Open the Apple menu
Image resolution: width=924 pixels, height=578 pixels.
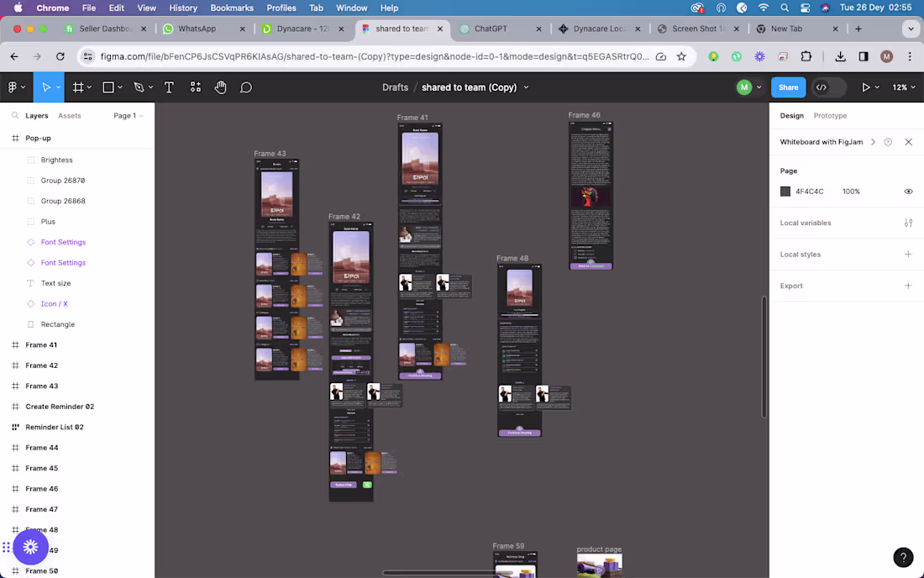pyautogui.click(x=18, y=8)
